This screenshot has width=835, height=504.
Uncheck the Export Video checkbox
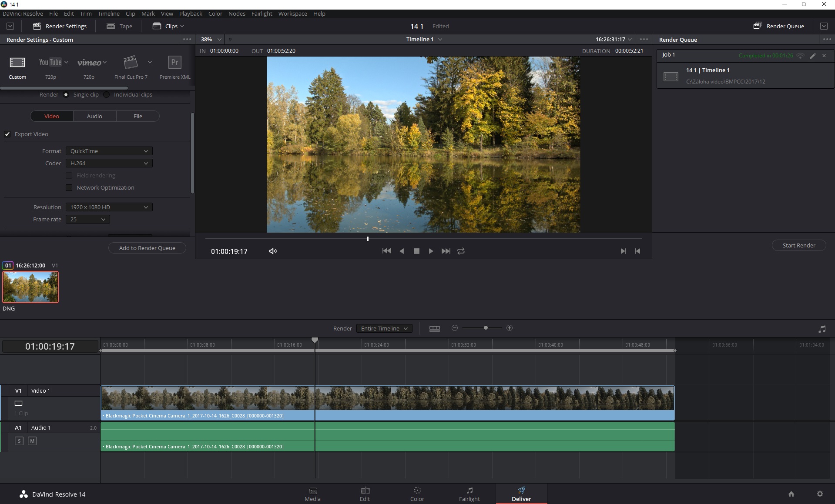point(7,134)
